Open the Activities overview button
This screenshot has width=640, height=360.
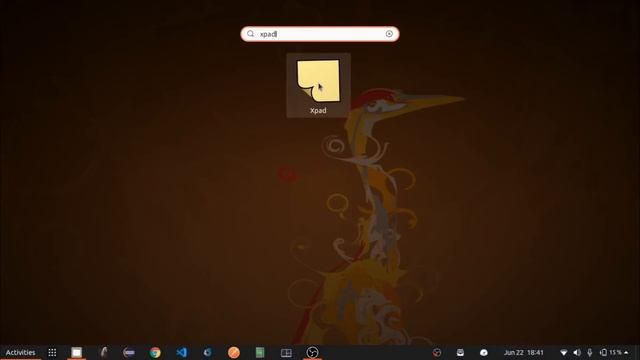click(x=20, y=352)
